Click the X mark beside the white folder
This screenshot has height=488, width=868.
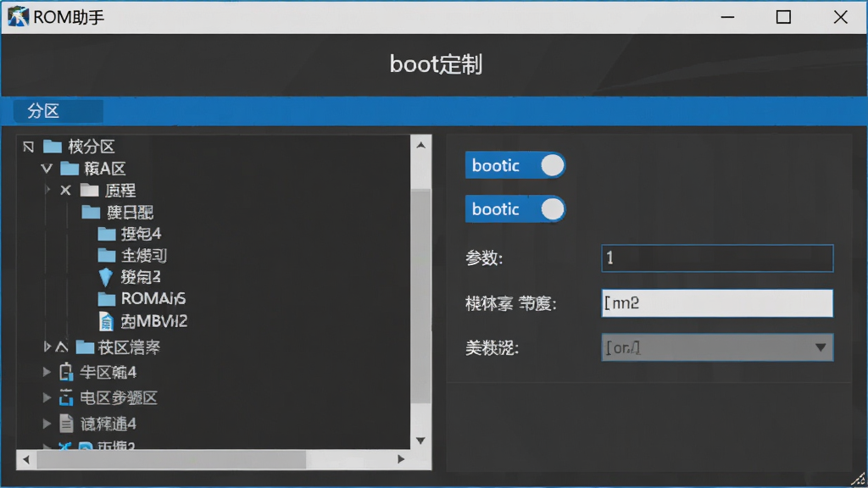tap(65, 191)
